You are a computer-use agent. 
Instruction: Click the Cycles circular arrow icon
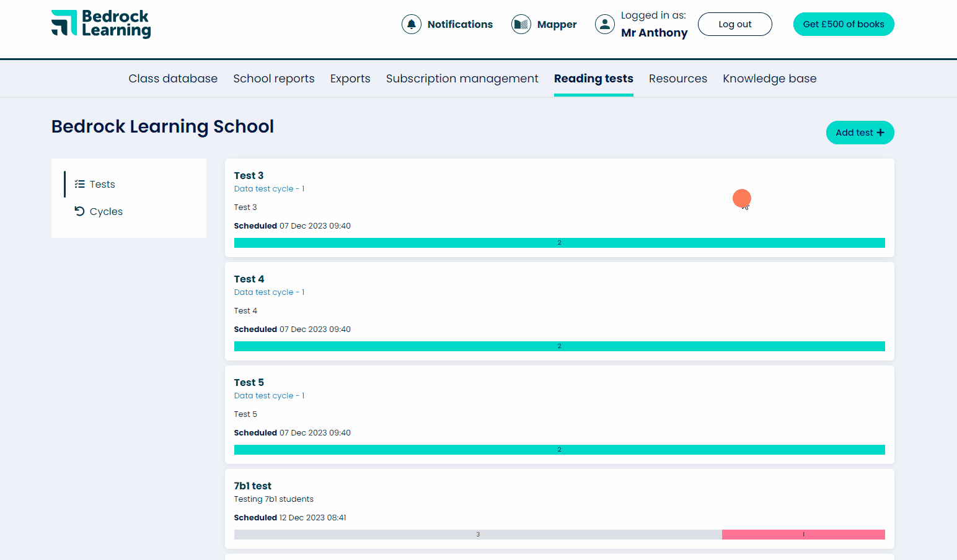pos(79,211)
